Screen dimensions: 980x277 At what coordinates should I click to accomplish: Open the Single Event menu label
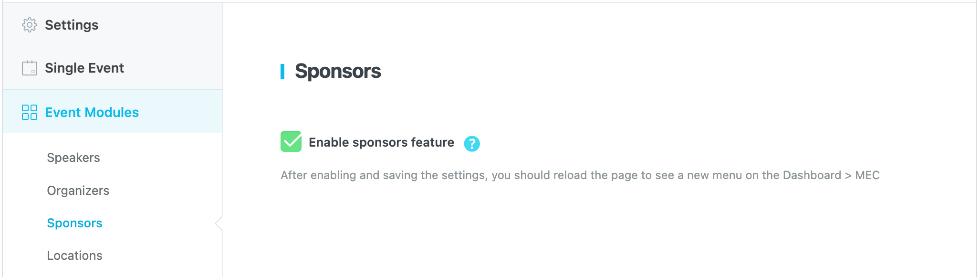(84, 68)
